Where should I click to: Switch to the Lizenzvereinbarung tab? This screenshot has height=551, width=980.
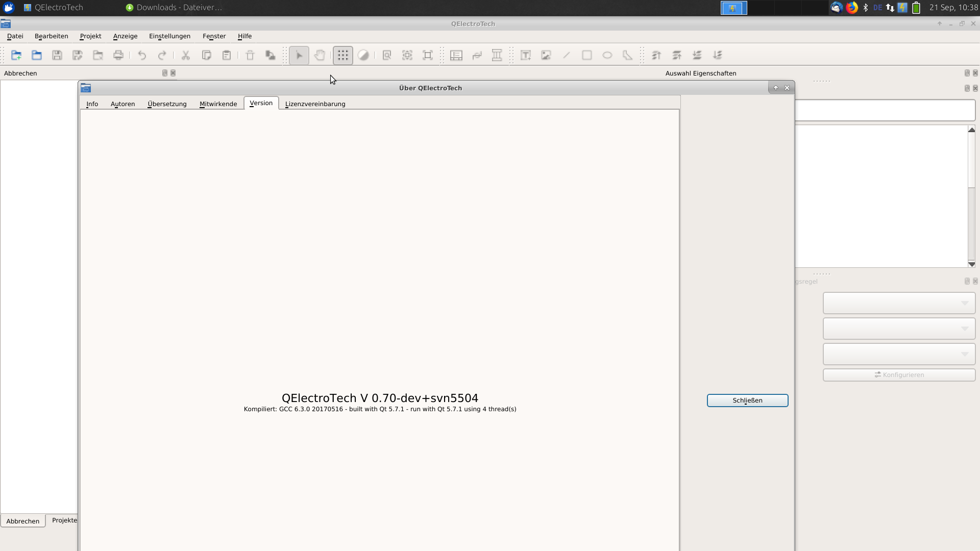pyautogui.click(x=315, y=104)
